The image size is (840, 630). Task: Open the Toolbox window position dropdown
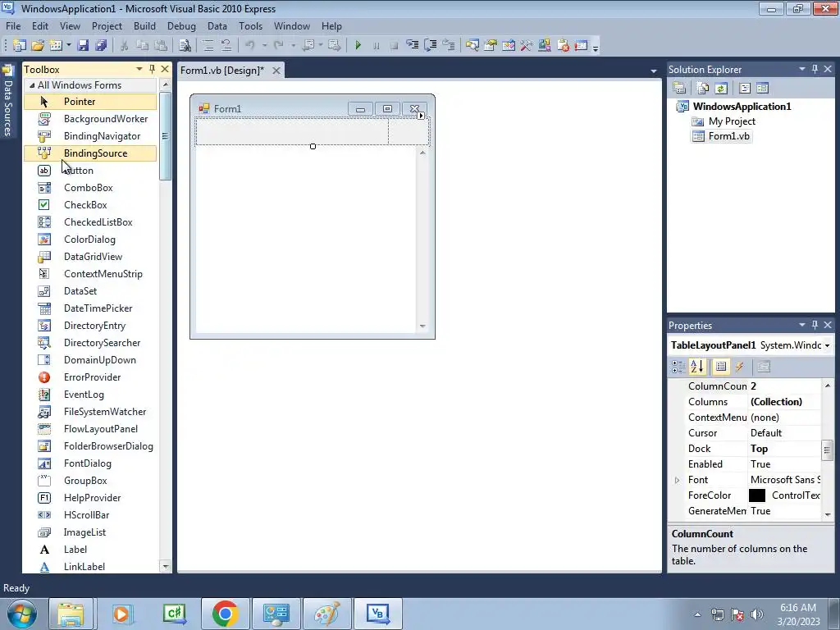coord(139,69)
